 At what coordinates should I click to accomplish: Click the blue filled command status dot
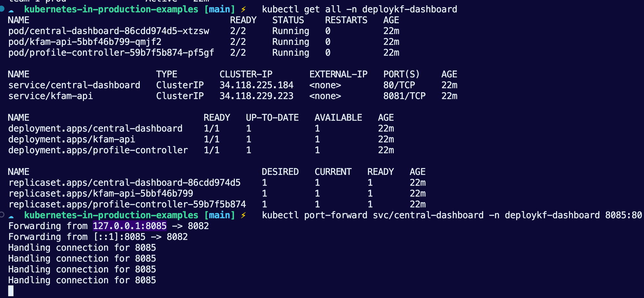tap(2, 9)
